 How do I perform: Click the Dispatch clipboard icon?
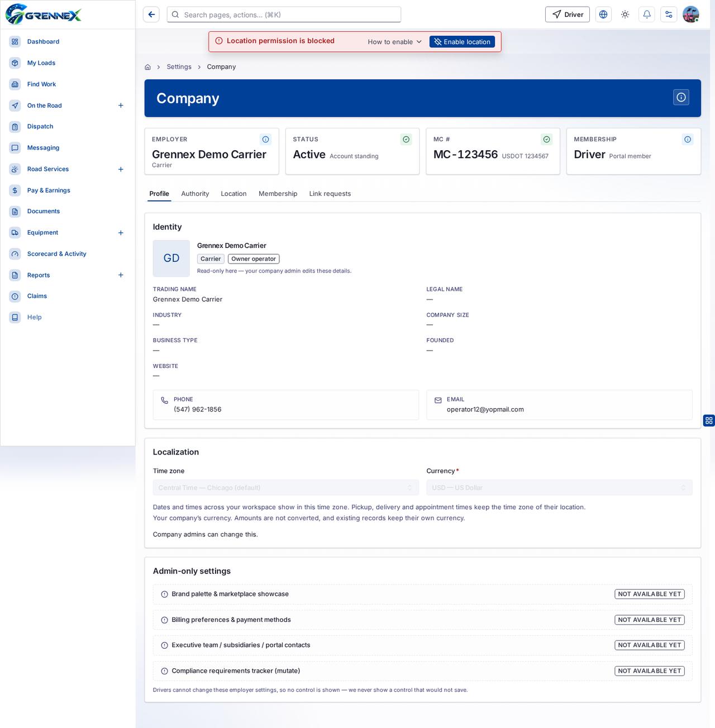(x=15, y=126)
